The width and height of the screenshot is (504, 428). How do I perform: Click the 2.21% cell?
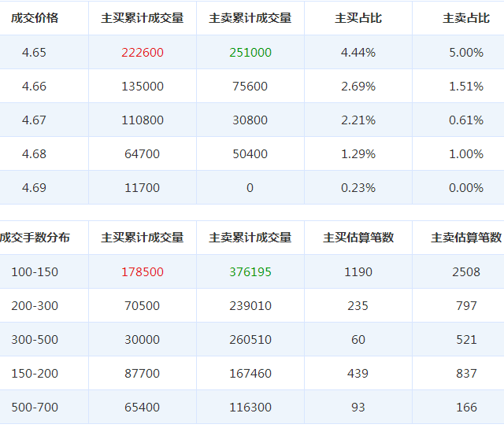pos(358,120)
